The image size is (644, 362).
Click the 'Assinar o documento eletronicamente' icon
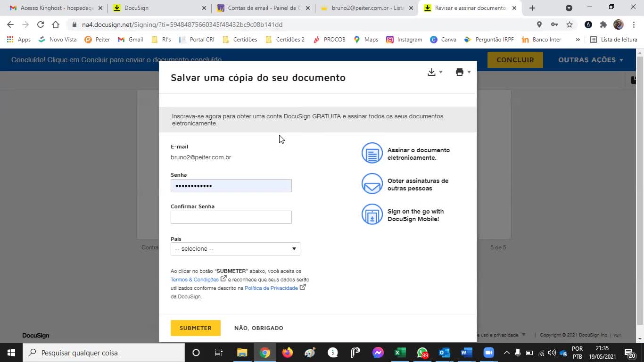click(372, 153)
